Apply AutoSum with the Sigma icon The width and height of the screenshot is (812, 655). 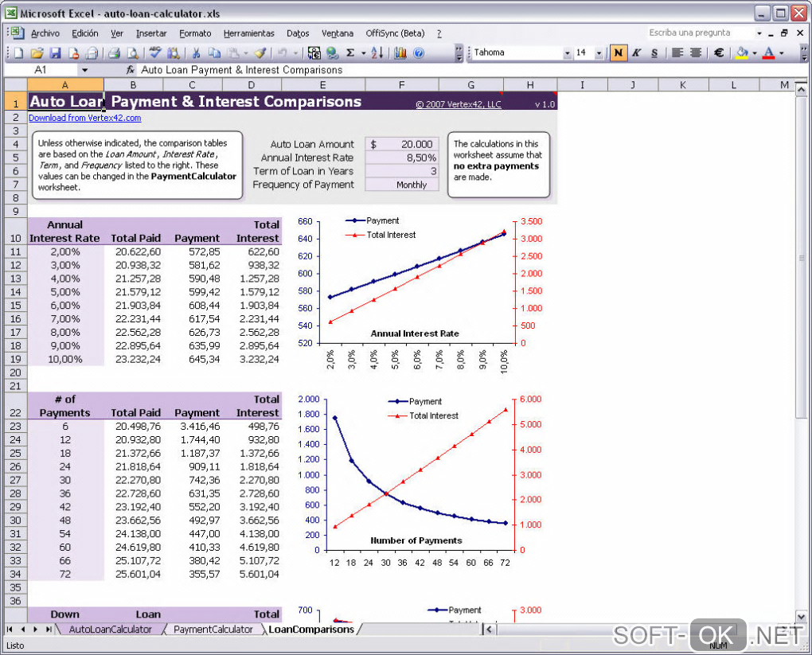click(x=350, y=53)
